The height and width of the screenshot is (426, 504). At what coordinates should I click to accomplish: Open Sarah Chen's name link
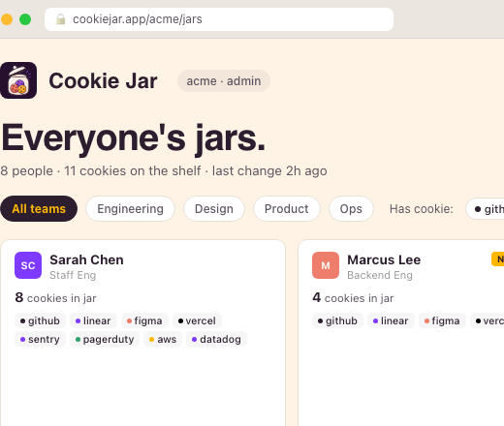pyautogui.click(x=86, y=259)
